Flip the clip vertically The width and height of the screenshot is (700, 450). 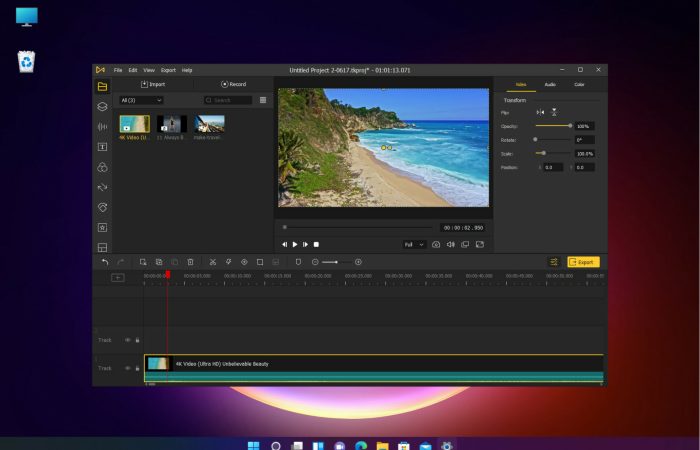[x=554, y=112]
